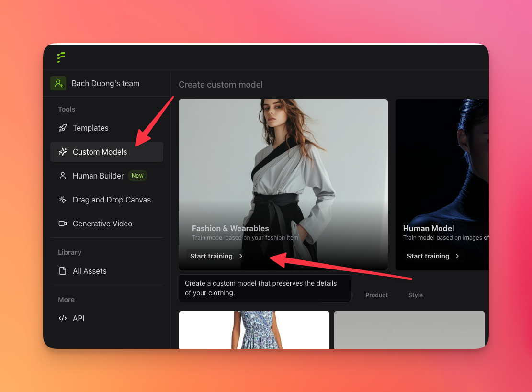Click the green app logo in header

tap(61, 57)
